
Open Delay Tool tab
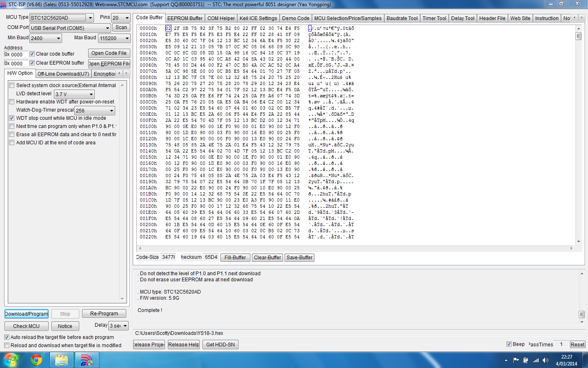coord(463,18)
